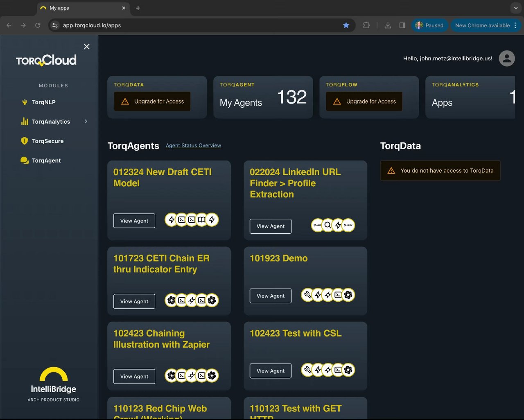Click the no access to TorqData warning
The height and width of the screenshot is (420, 524).
pos(440,171)
